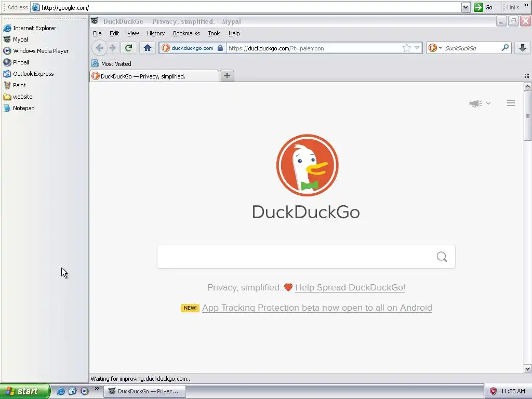Viewport: 532px width, 399px height.
Task: Click the Help Spread DuckDuckGo! link
Action: pyautogui.click(x=350, y=287)
